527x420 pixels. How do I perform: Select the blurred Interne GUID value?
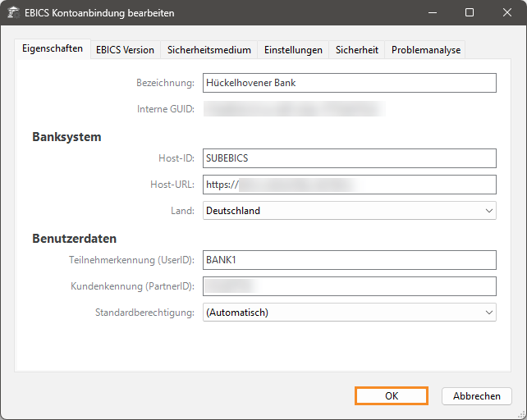click(291, 108)
